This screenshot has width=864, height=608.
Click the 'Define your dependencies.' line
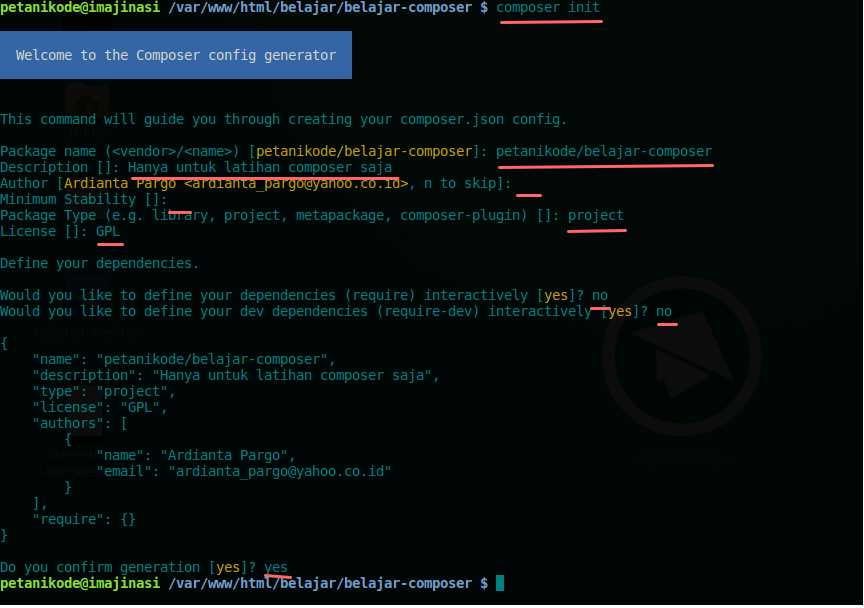[99, 263]
